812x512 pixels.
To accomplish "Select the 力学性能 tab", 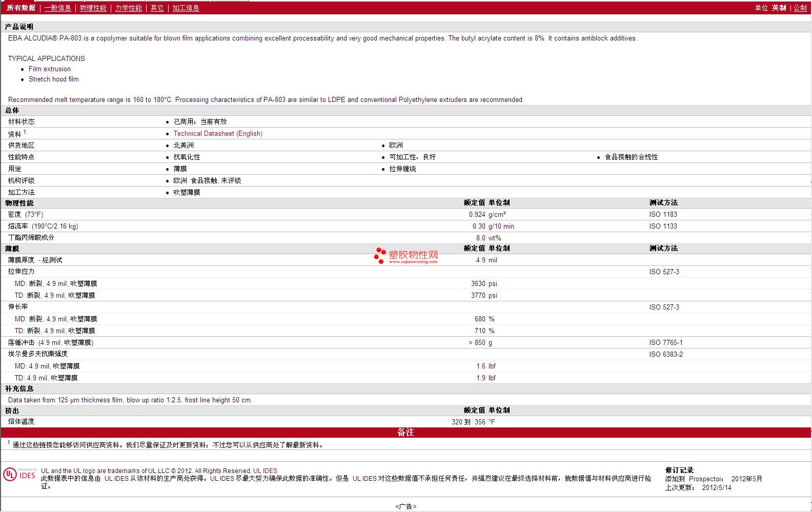I will 128,8.
